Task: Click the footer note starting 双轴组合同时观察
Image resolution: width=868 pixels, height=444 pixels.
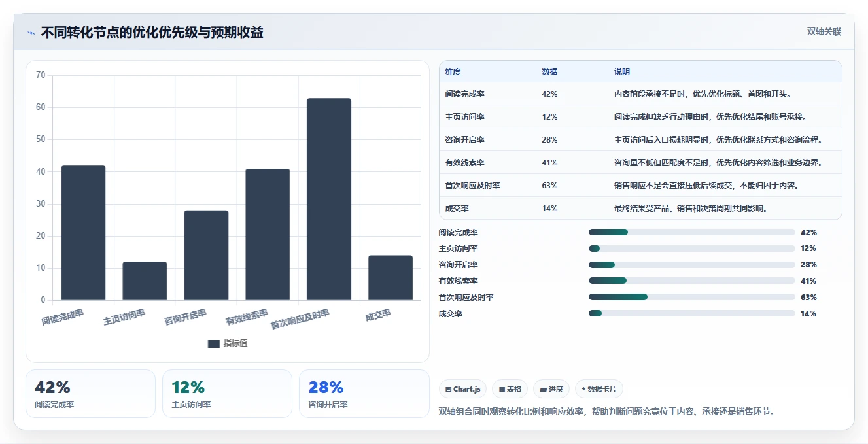Action: pos(606,411)
